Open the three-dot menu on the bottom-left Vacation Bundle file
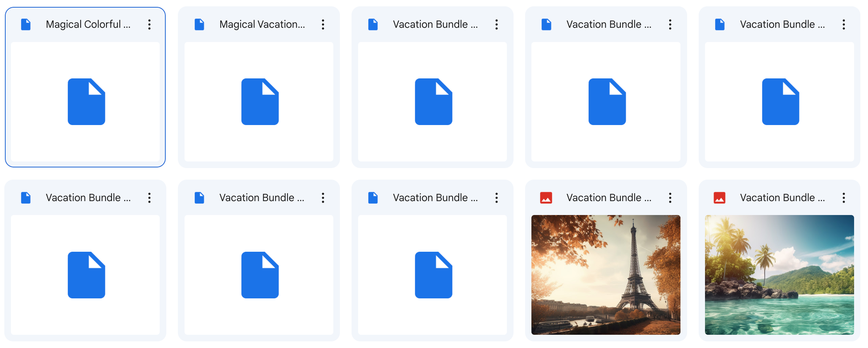The height and width of the screenshot is (348, 868). click(x=149, y=198)
